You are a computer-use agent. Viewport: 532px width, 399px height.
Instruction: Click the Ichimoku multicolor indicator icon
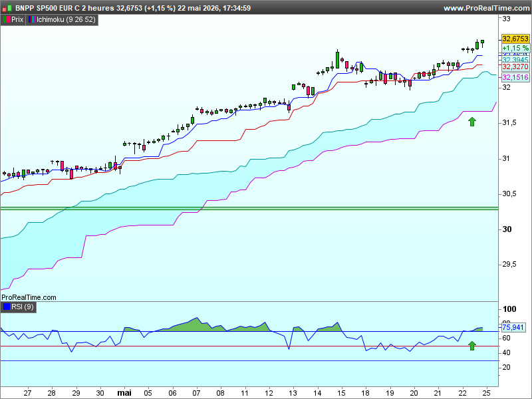[x=31, y=20]
